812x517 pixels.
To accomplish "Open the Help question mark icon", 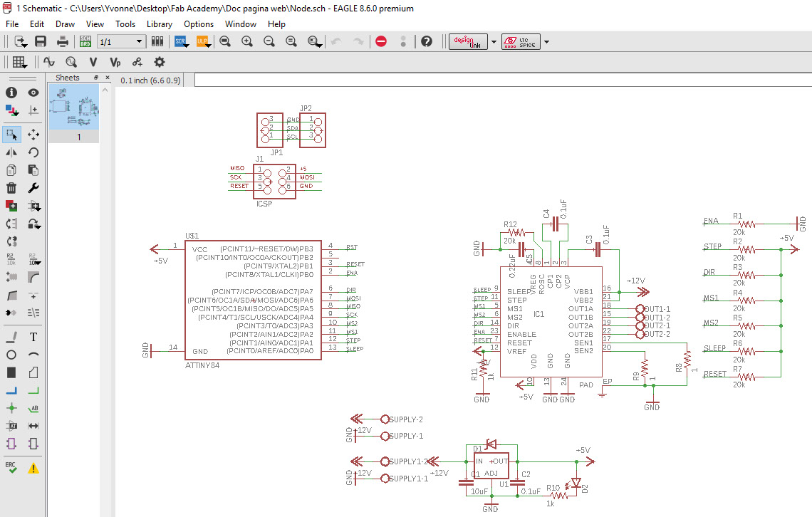I will tap(427, 41).
